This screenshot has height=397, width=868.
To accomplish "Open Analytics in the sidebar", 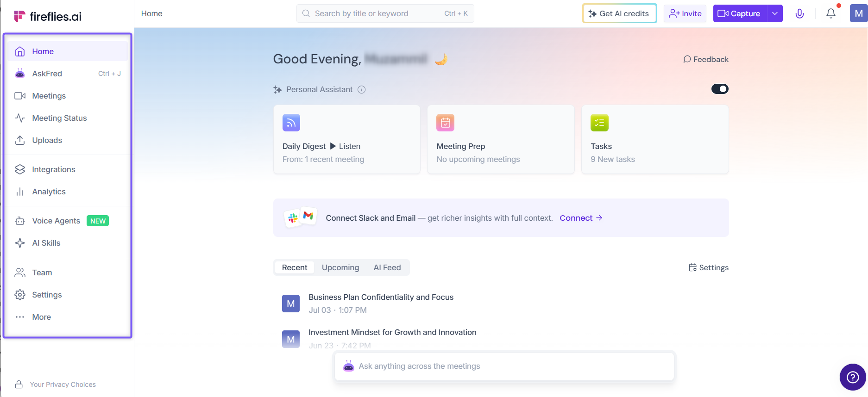I will (x=68, y=192).
